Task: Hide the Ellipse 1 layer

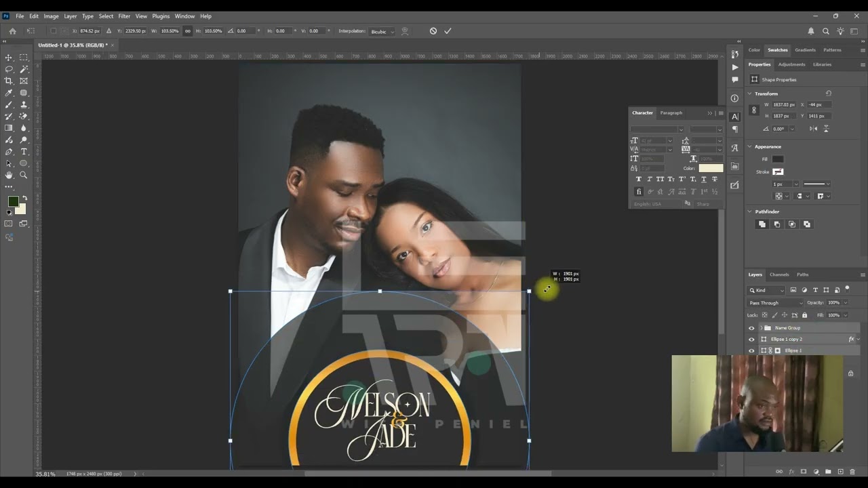Action: 751,350
